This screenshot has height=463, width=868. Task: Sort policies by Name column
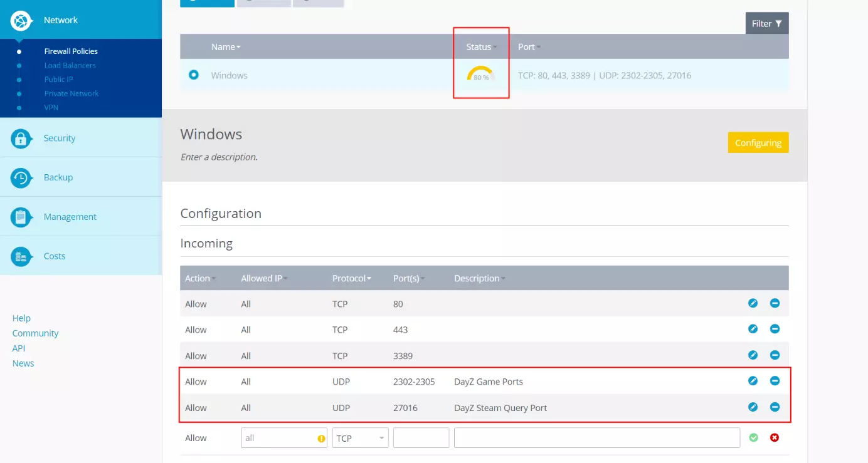click(226, 47)
